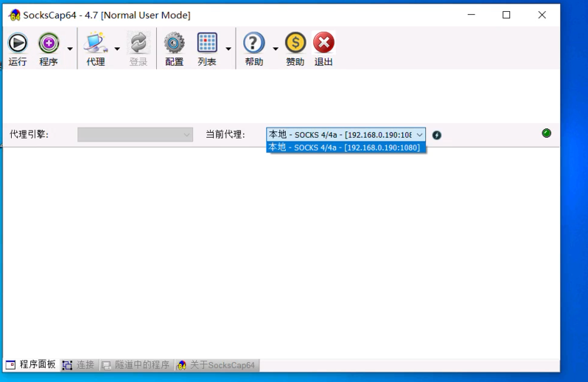Switch to the 程序面板 tab

32,365
